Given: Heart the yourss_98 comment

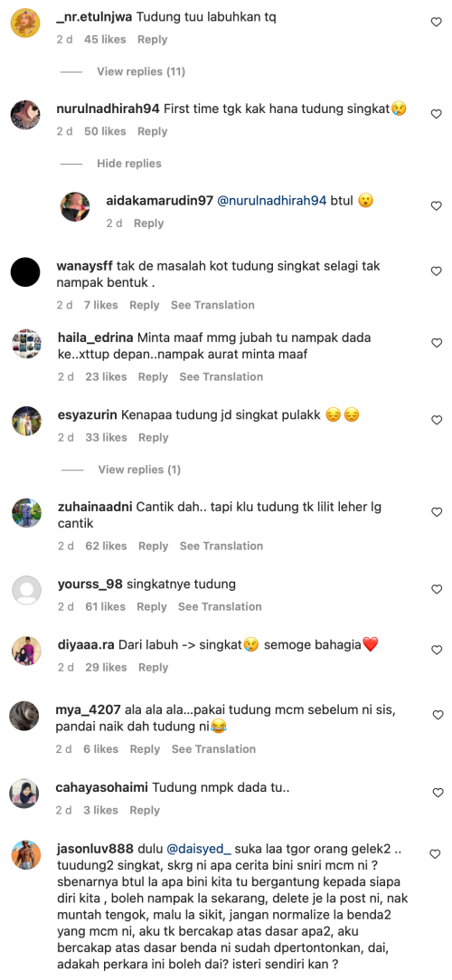Looking at the screenshot, I should point(437,589).
